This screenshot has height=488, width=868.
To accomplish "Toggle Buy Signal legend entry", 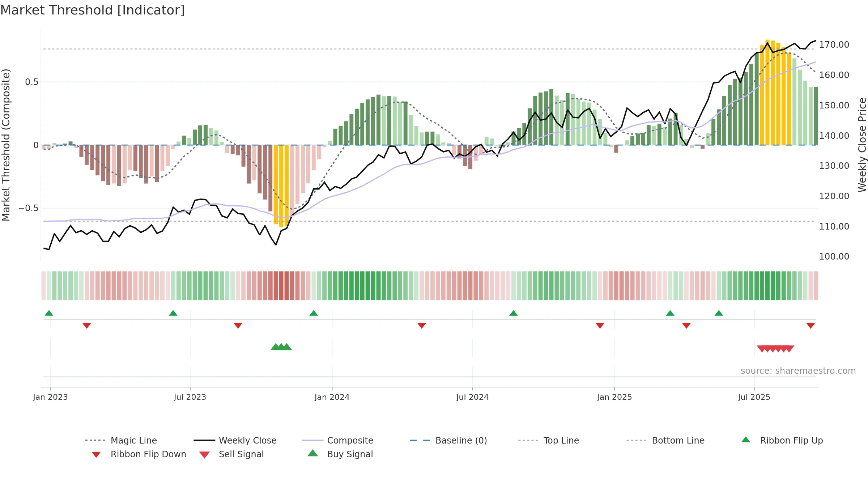I will 340,454.
